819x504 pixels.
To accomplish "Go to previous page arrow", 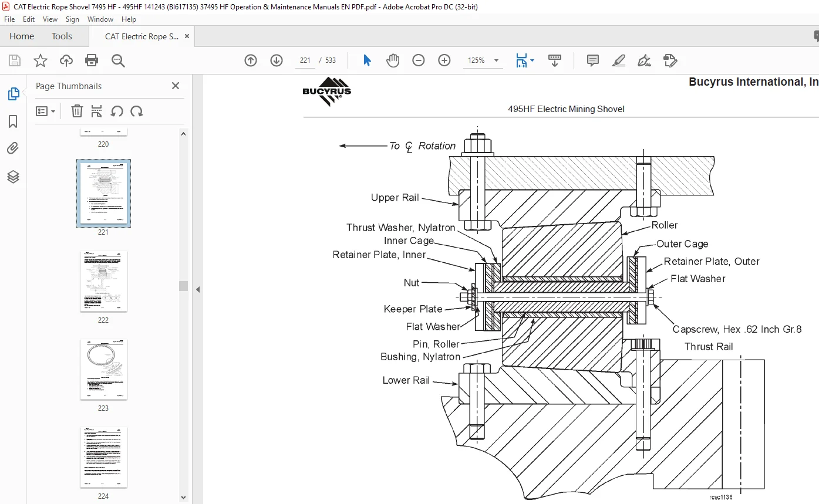I will [251, 60].
